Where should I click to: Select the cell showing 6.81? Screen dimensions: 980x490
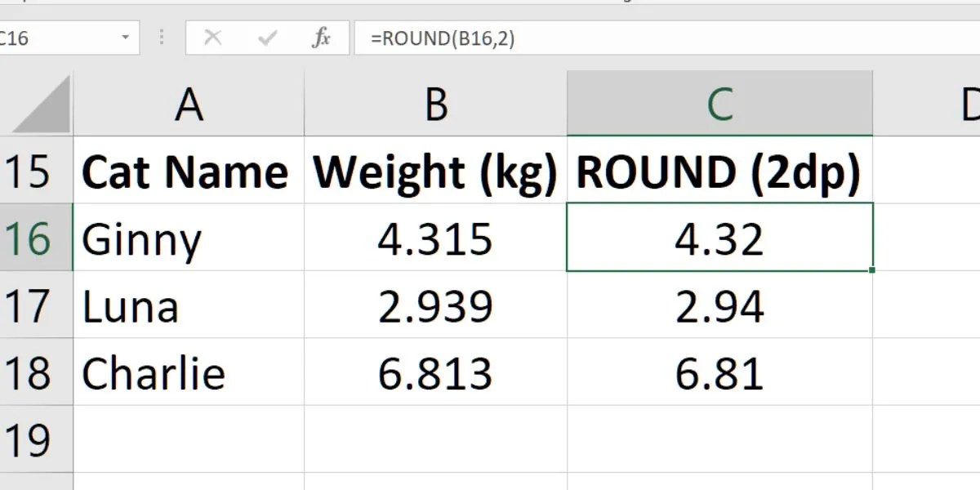click(719, 372)
